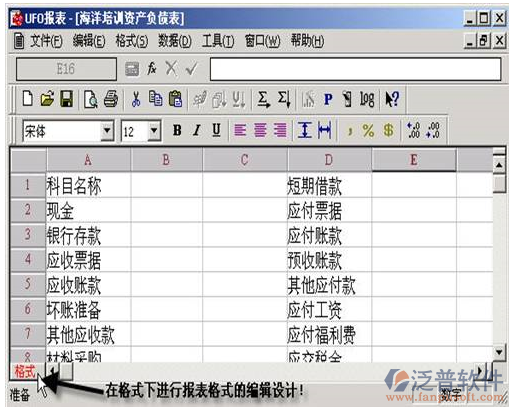Click the context help arrow-question icon
The image size is (514, 413).
coord(392,99)
